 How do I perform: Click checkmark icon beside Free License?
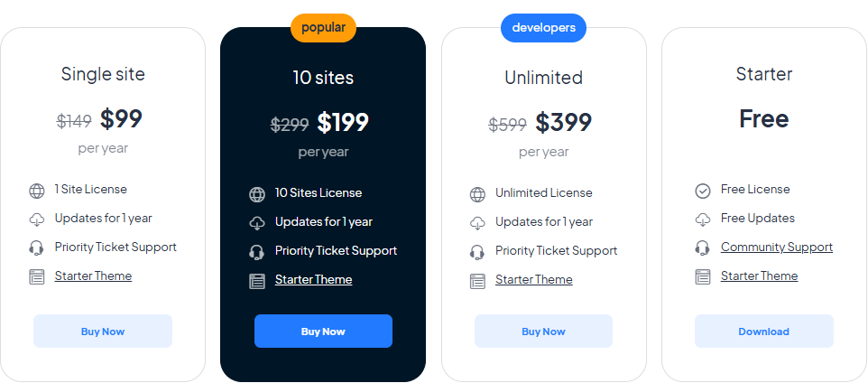703,191
